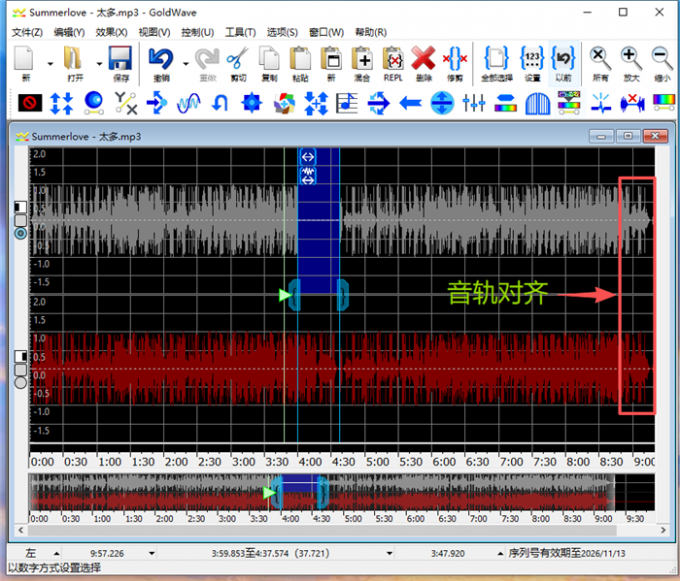The height and width of the screenshot is (581, 680).
Task: Expand the dropdown arrow next to 撤销
Action: coord(186,64)
